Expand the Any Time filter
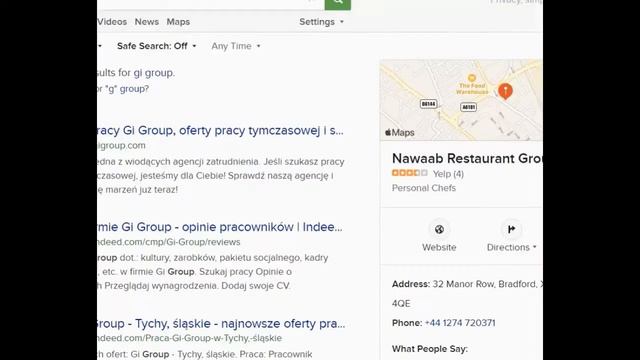 236,46
